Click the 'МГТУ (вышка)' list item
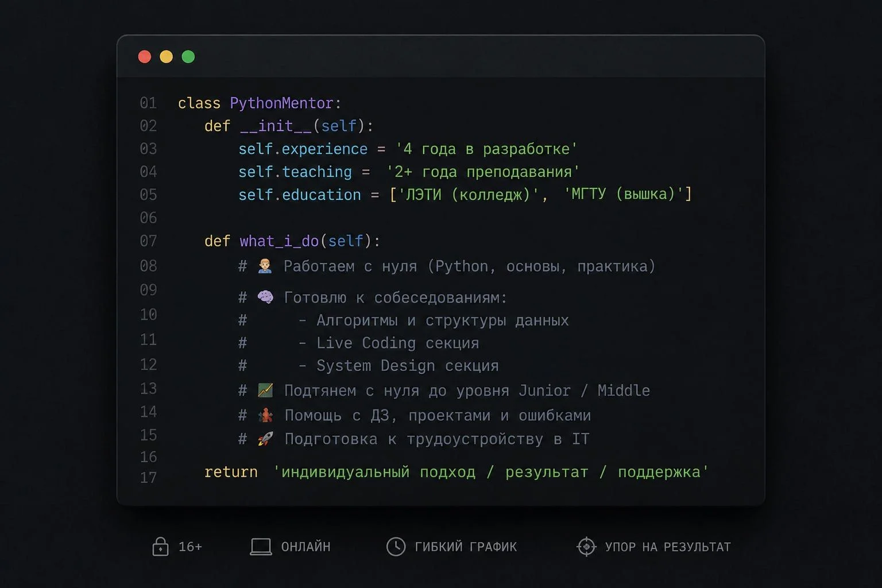 coord(624,194)
